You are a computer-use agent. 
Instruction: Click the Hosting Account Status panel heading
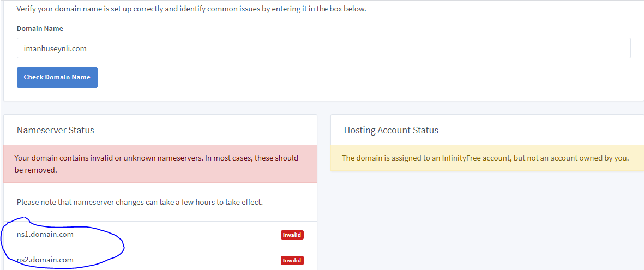[391, 130]
